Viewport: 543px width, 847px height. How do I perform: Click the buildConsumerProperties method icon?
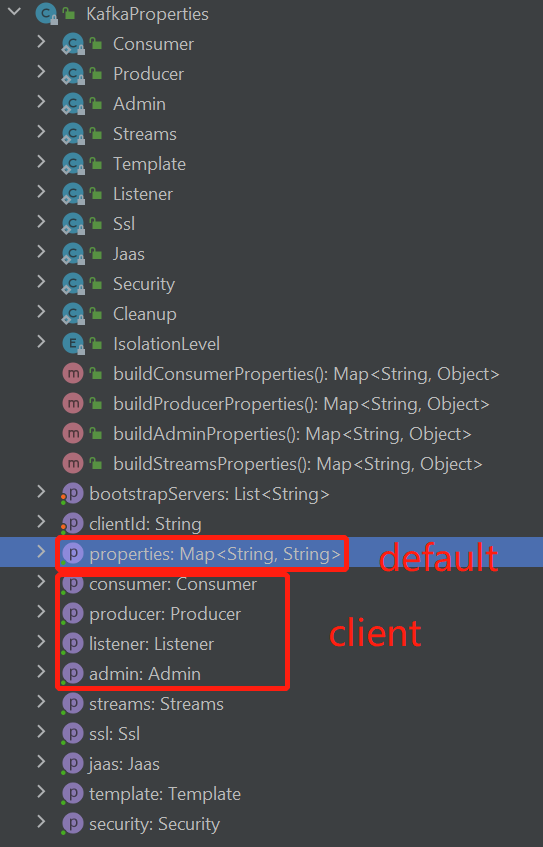72,374
